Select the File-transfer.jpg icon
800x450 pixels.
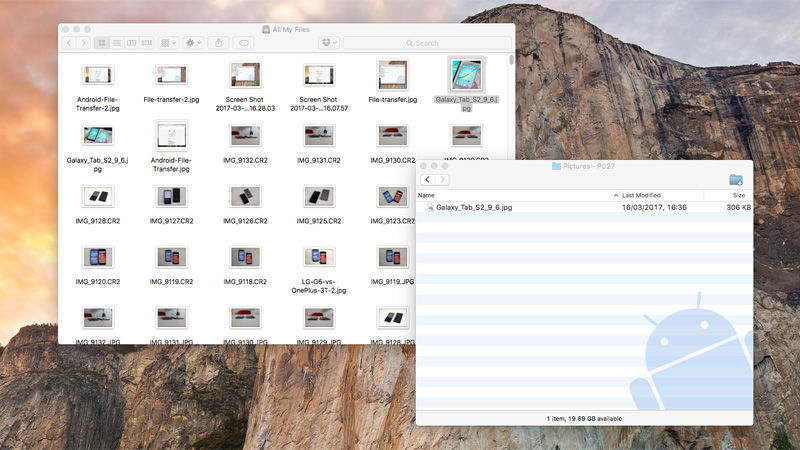pyautogui.click(x=393, y=74)
